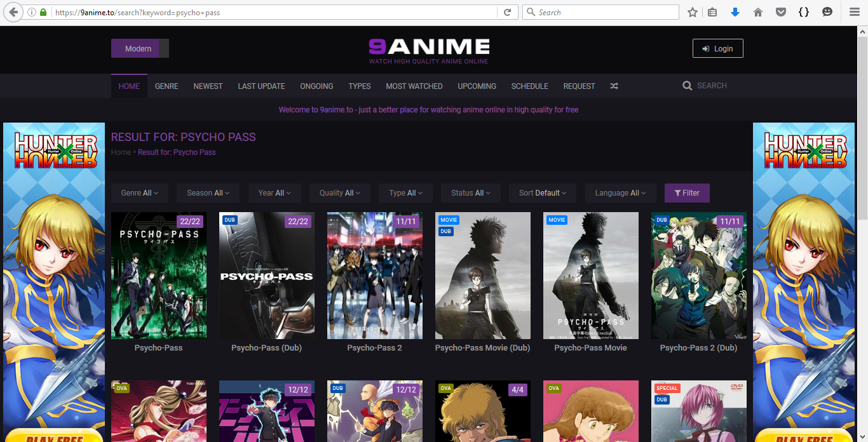Image resolution: width=868 pixels, height=442 pixels.
Task: Select the HOME nav tab
Action: tap(129, 86)
